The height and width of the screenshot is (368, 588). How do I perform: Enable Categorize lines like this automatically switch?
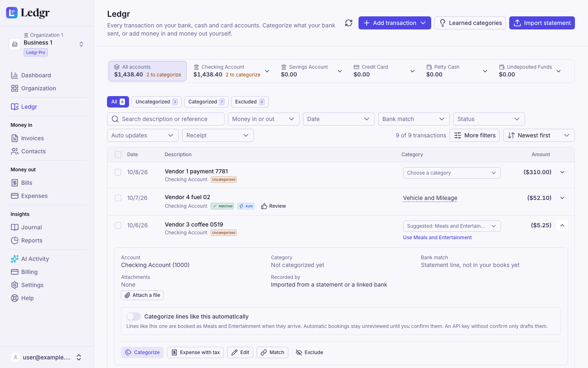134,316
